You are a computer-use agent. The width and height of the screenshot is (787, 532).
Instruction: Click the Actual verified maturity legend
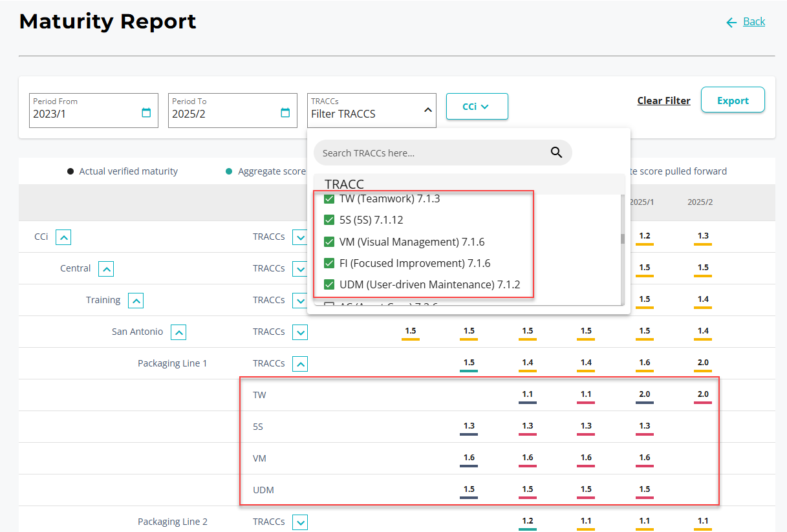coord(123,171)
